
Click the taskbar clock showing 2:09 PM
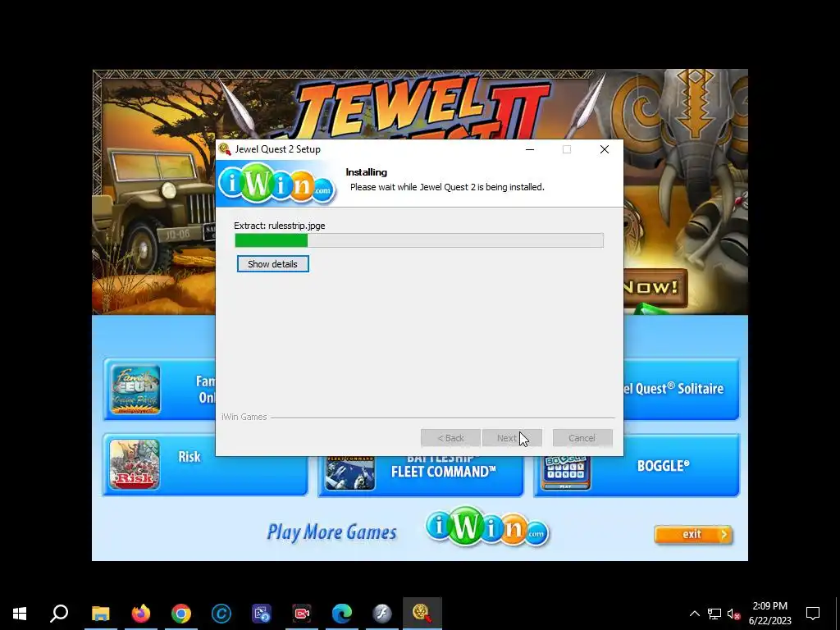[x=769, y=614]
